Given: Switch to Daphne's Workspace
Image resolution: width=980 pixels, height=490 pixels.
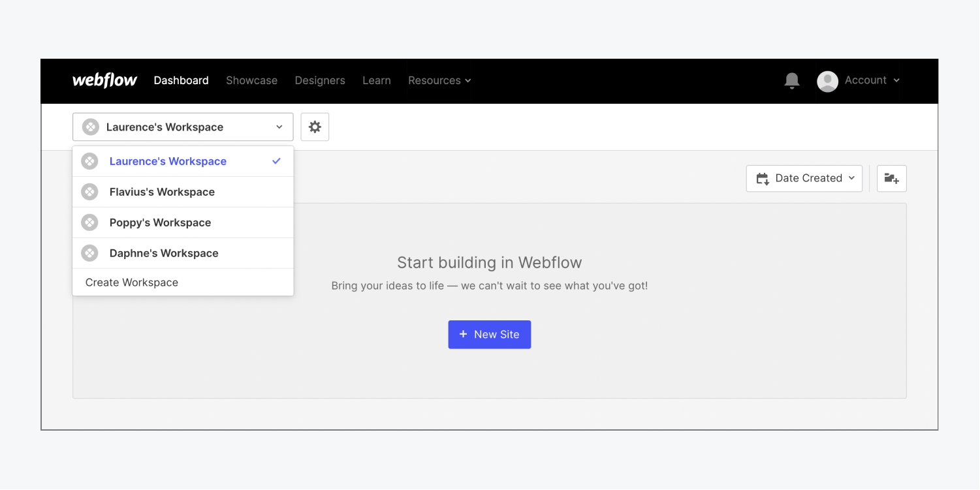Looking at the screenshot, I should 183,253.
